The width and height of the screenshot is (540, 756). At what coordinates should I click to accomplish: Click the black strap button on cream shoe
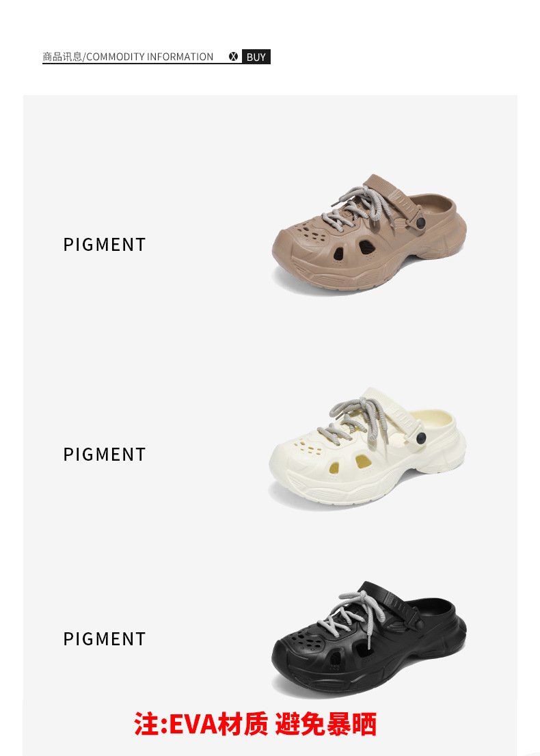pos(421,437)
